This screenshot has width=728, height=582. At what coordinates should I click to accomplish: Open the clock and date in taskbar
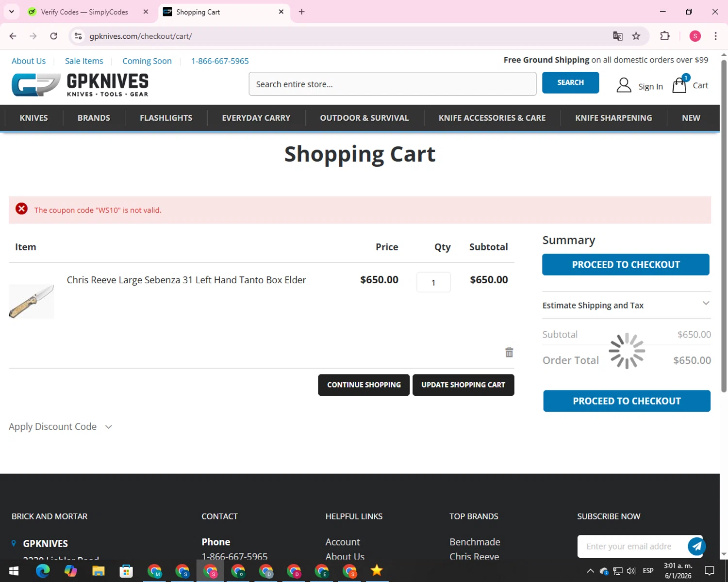tap(678, 571)
